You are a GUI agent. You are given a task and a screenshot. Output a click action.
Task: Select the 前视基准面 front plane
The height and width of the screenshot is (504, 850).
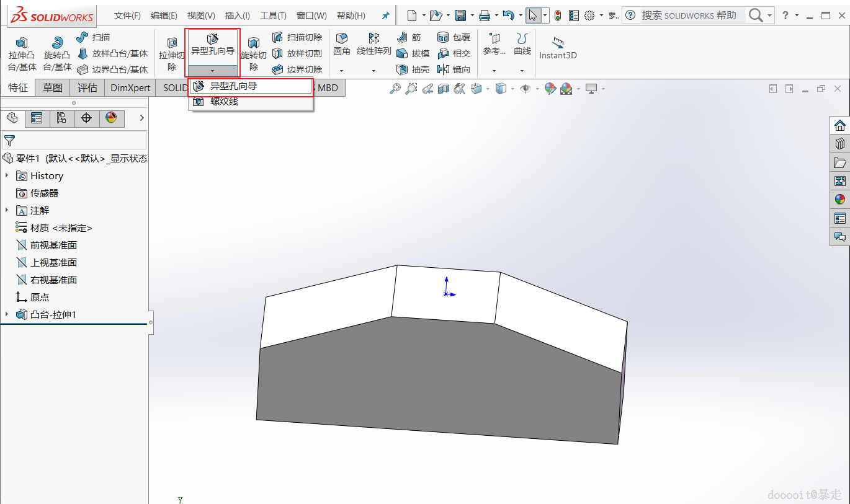click(53, 245)
